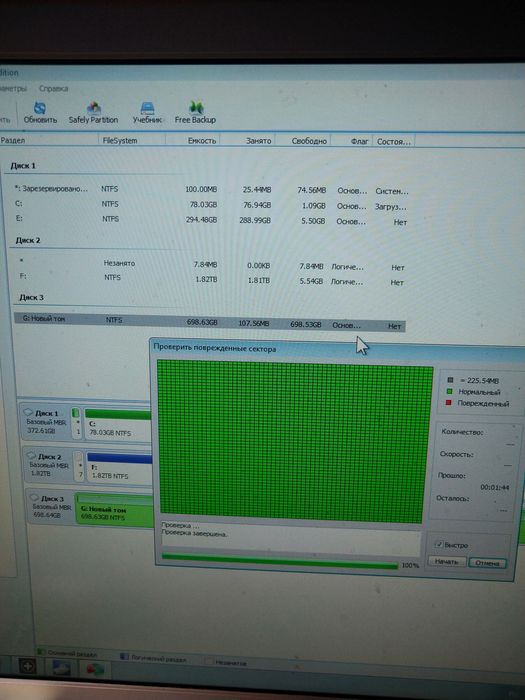Click the 1.82TB capacity value for F:
Viewport: 525px width, 700px height.
point(206,280)
